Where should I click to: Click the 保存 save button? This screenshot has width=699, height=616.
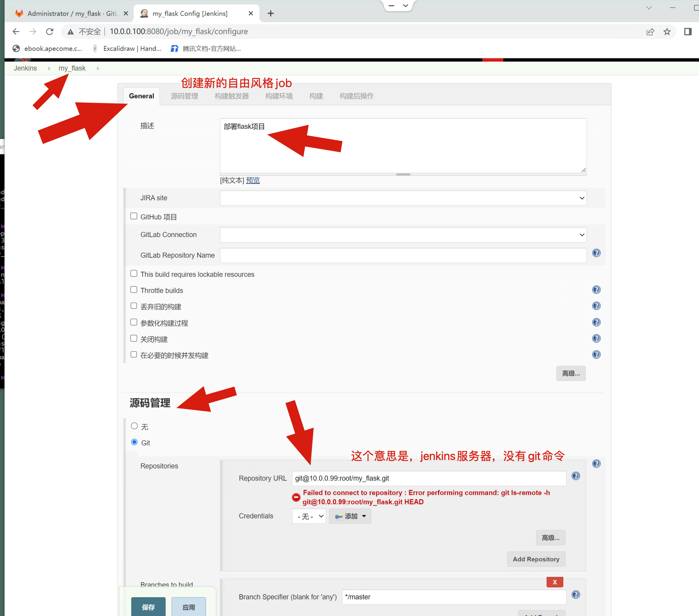coord(148,607)
